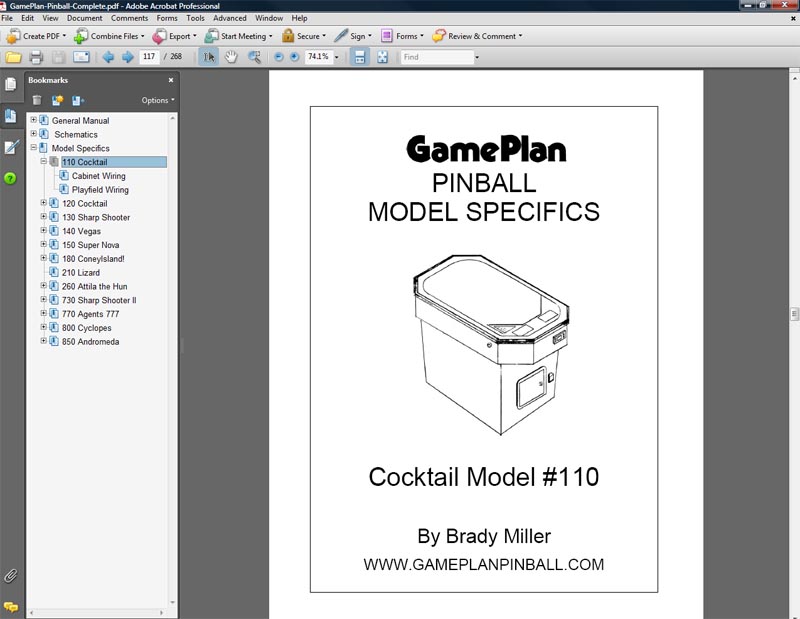The height and width of the screenshot is (619, 800).
Task: Click the document vertical scrollbar thumb
Action: tap(794, 313)
